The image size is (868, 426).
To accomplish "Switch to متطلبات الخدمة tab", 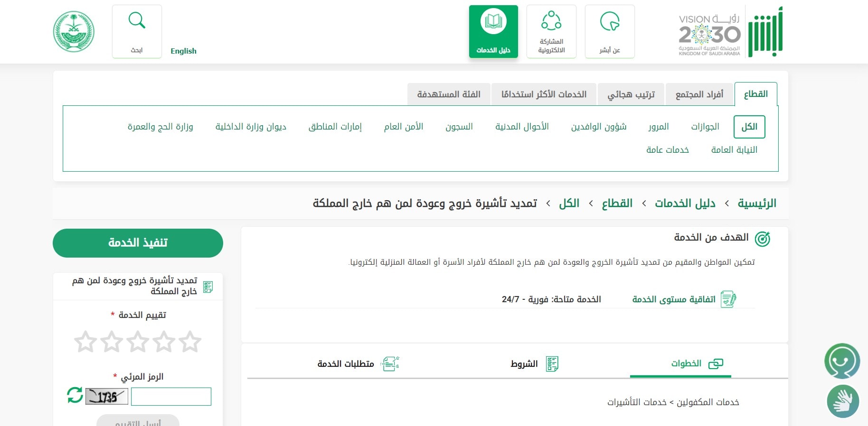I will [x=346, y=364].
